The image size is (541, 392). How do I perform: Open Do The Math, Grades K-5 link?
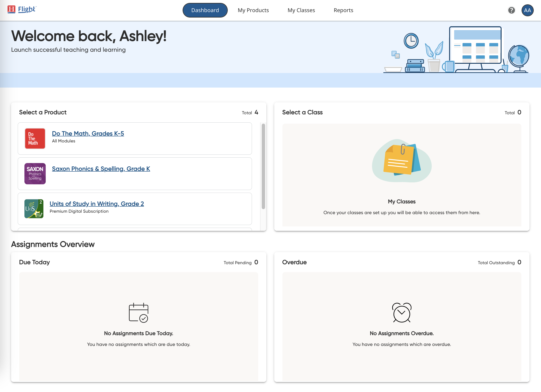coord(88,133)
